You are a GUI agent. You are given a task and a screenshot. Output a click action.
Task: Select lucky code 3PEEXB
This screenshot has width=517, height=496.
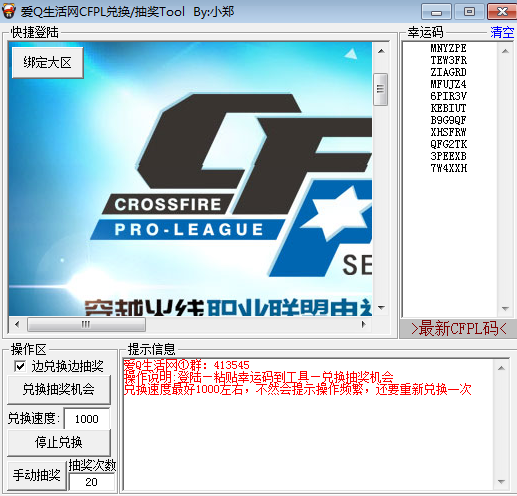pyautogui.click(x=448, y=156)
